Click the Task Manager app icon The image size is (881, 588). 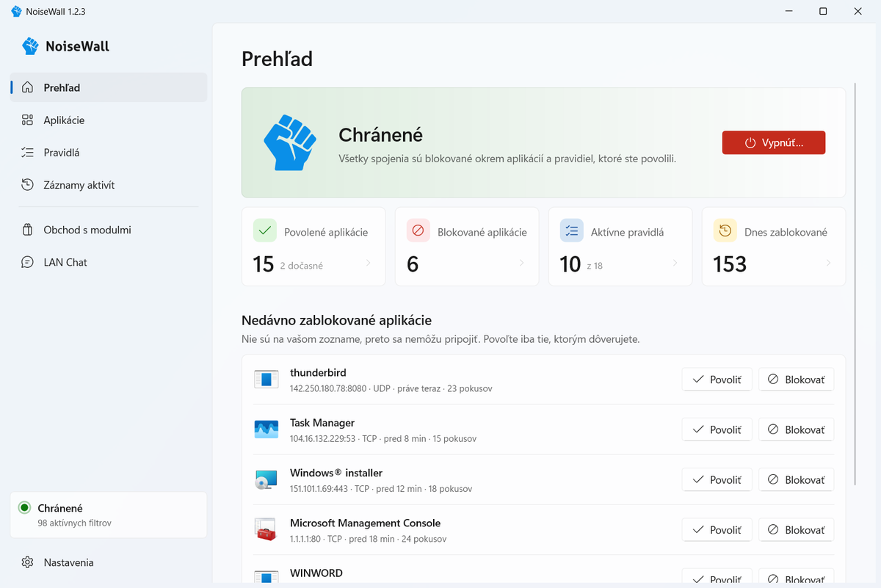[x=267, y=429]
